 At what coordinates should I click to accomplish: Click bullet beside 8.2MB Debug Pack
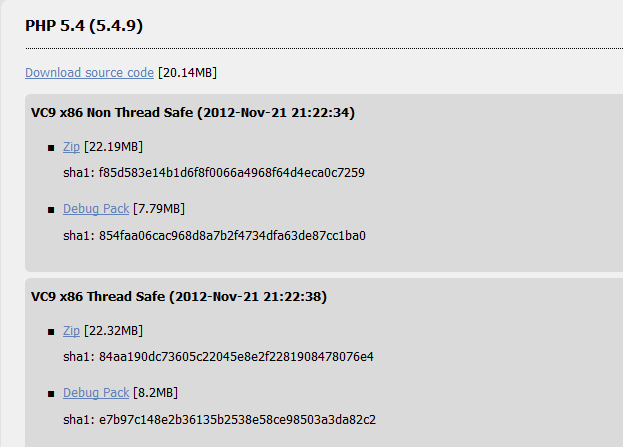coord(51,394)
